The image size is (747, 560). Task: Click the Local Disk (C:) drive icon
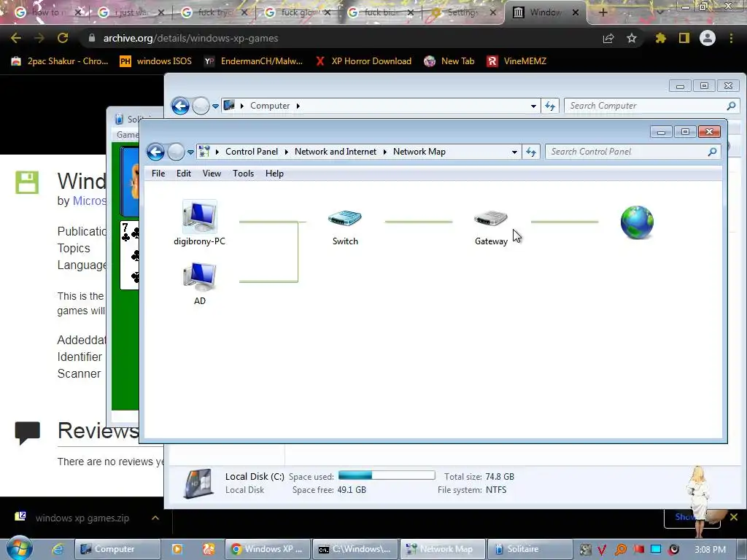tap(198, 483)
